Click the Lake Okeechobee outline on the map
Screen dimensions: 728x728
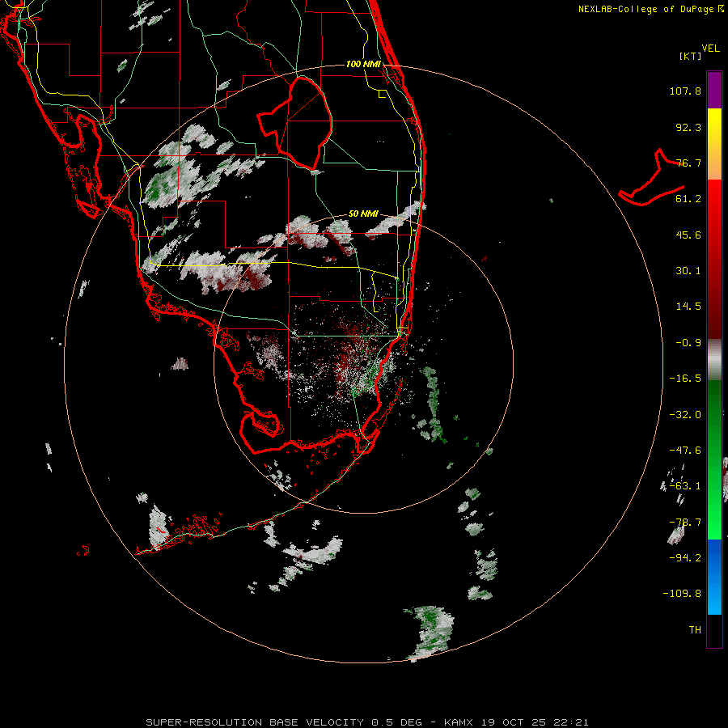tap(294, 123)
